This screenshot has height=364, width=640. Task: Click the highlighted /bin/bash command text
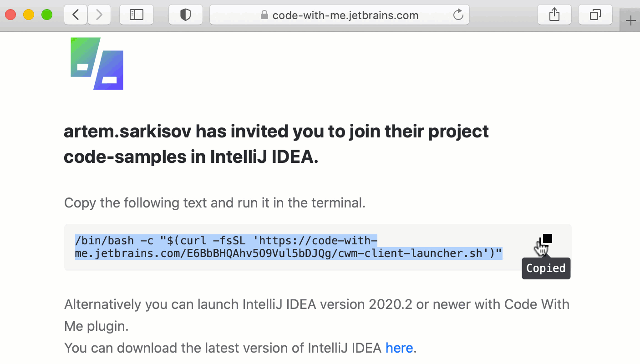pos(288,247)
